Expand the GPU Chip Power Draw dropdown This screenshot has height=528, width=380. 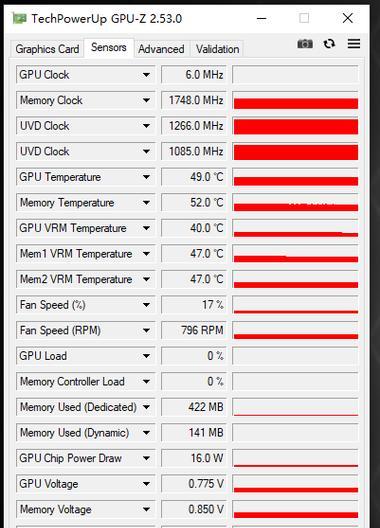point(146,458)
